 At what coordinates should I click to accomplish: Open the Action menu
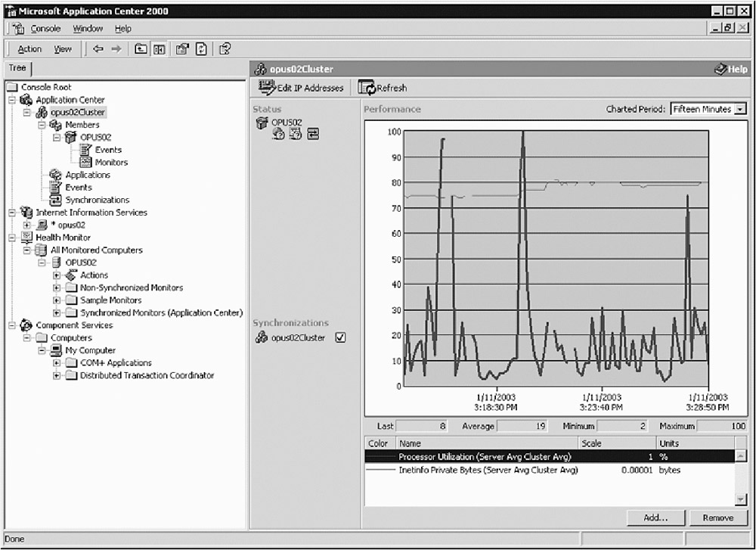point(29,49)
